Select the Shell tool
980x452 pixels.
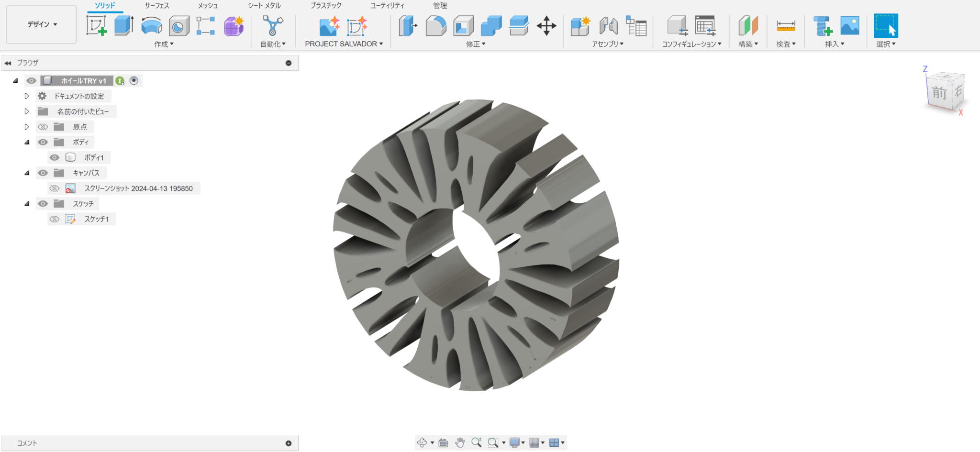(x=462, y=26)
